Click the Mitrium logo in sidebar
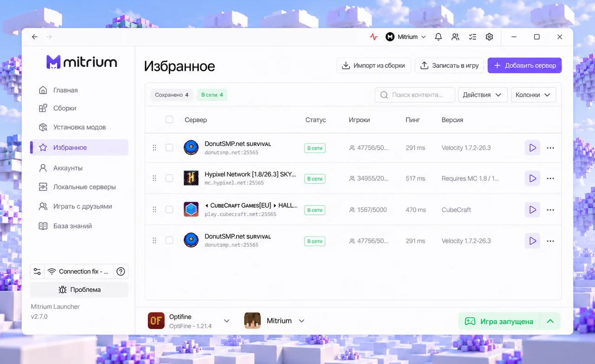595x364 pixels. click(x=82, y=62)
